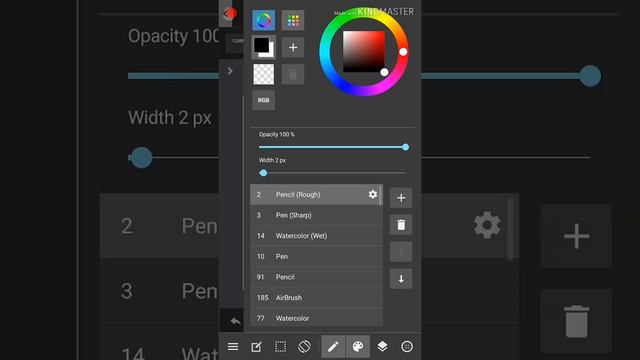
Task: Delete the selected brush
Action: (401, 225)
